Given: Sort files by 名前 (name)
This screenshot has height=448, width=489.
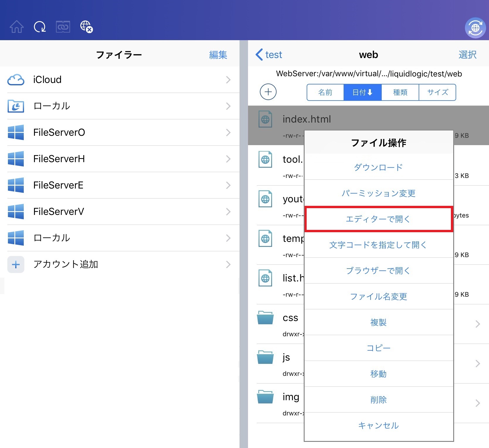Looking at the screenshot, I should pos(325,92).
